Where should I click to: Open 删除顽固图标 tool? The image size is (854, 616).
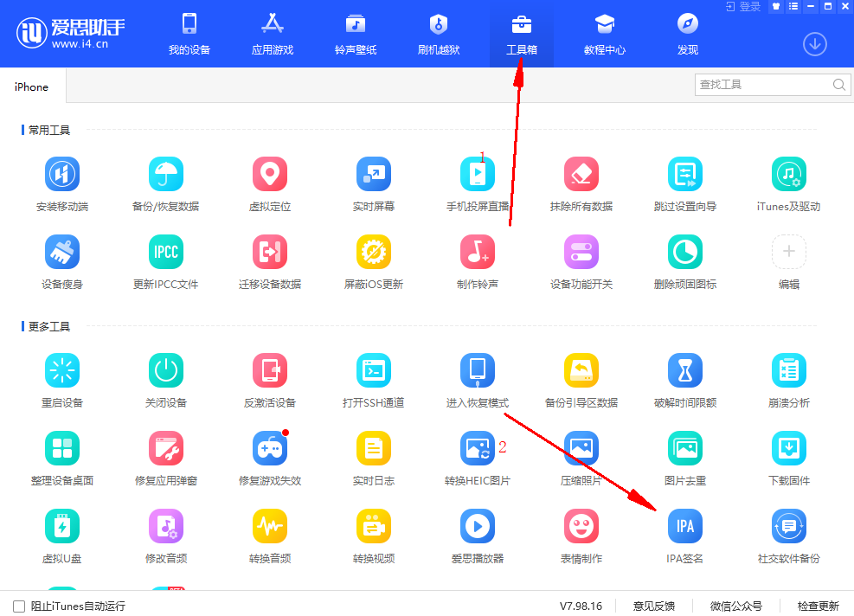coord(685,252)
